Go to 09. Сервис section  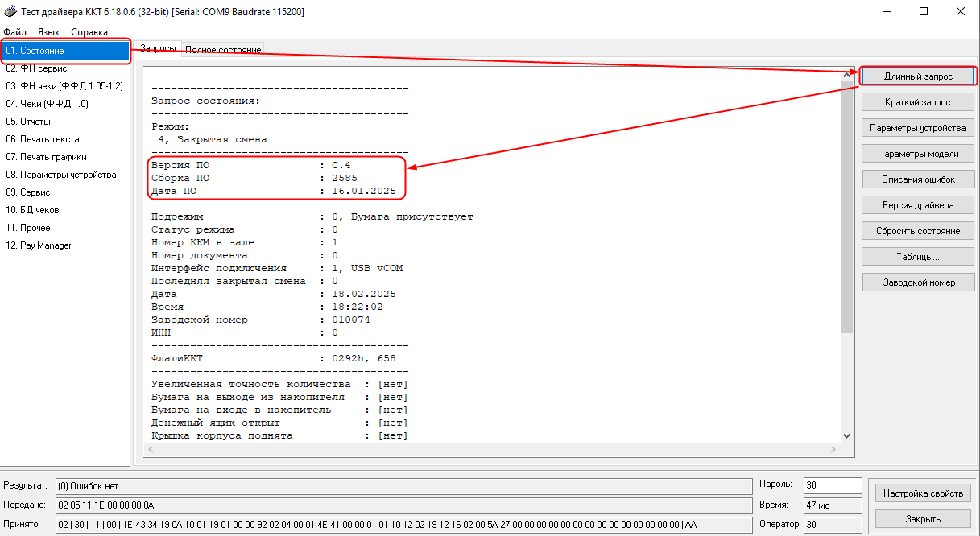28,192
